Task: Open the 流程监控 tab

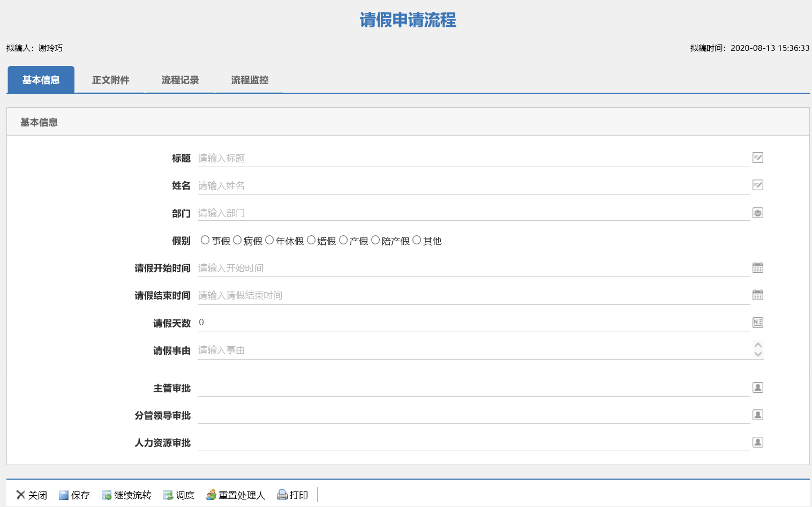Action: (250, 80)
